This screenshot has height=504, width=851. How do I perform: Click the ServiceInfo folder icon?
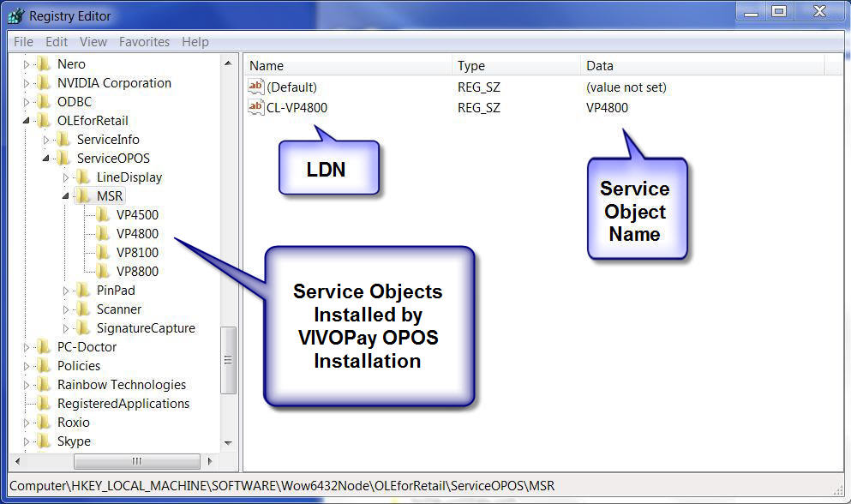click(63, 140)
